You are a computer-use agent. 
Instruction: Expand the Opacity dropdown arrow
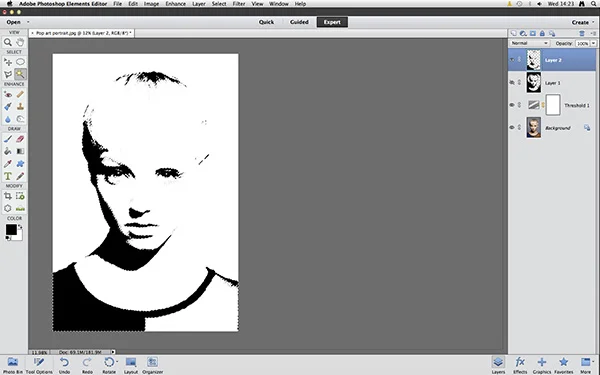(593, 43)
